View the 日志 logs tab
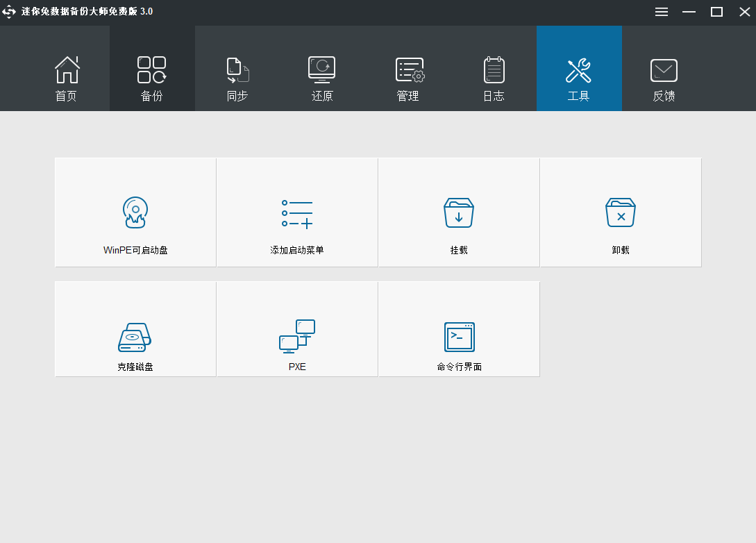Viewport: 756px width, 543px height. tap(494, 69)
